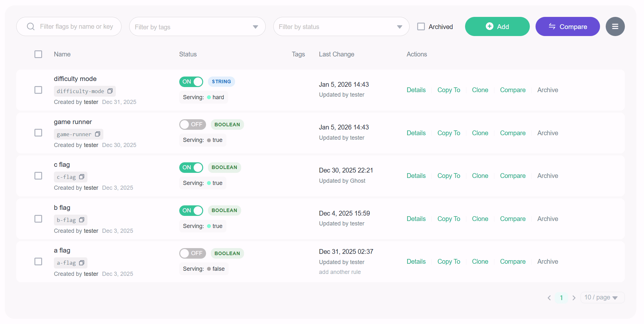Expand the Filter by status dropdown

(x=341, y=27)
